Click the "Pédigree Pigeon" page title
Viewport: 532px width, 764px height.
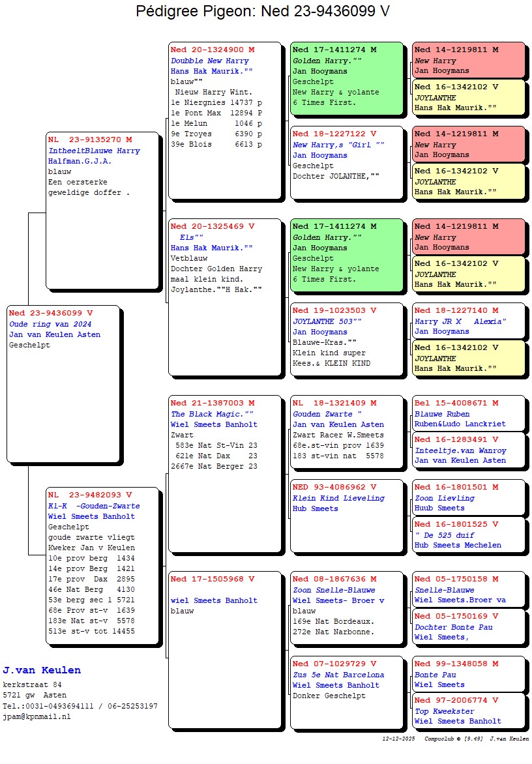pyautogui.click(x=263, y=12)
